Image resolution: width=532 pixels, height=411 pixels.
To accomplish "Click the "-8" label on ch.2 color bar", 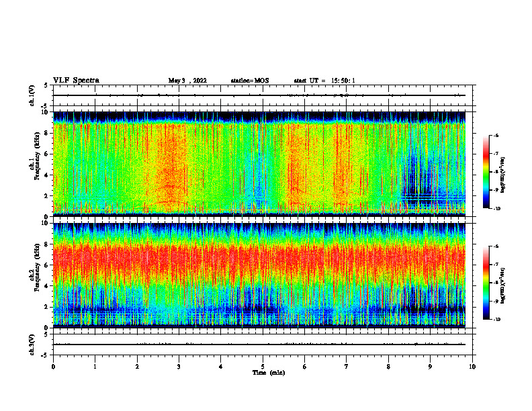I will pos(496,283).
